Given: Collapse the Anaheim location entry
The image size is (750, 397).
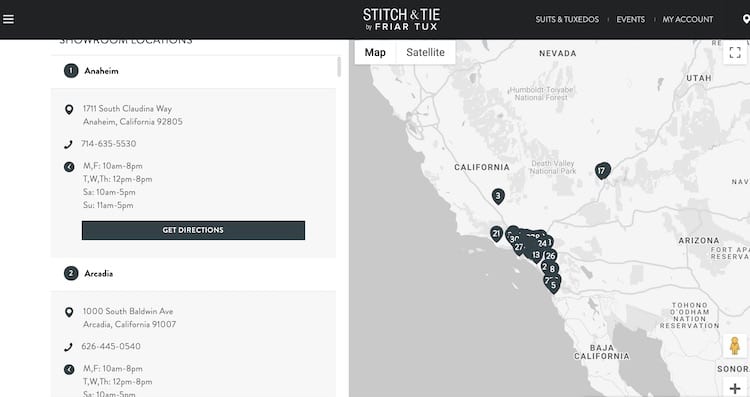Looking at the screenshot, I should click(x=193, y=71).
